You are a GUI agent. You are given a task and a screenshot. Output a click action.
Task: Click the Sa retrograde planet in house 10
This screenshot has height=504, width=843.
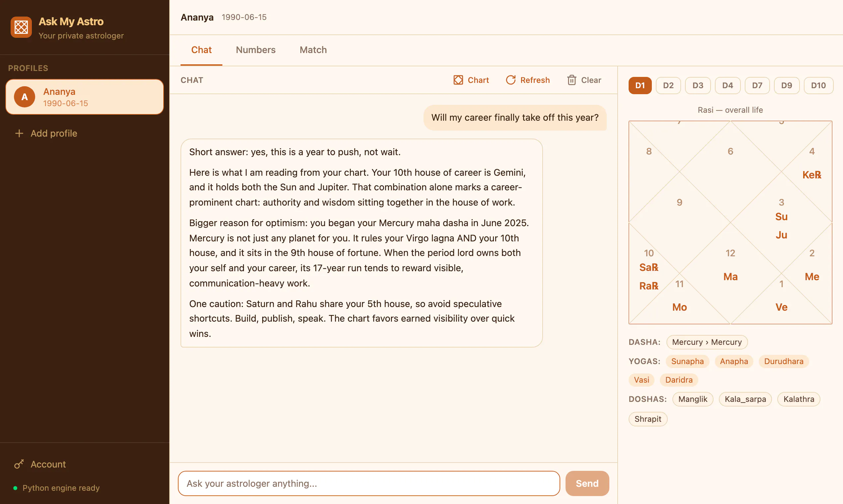point(649,268)
